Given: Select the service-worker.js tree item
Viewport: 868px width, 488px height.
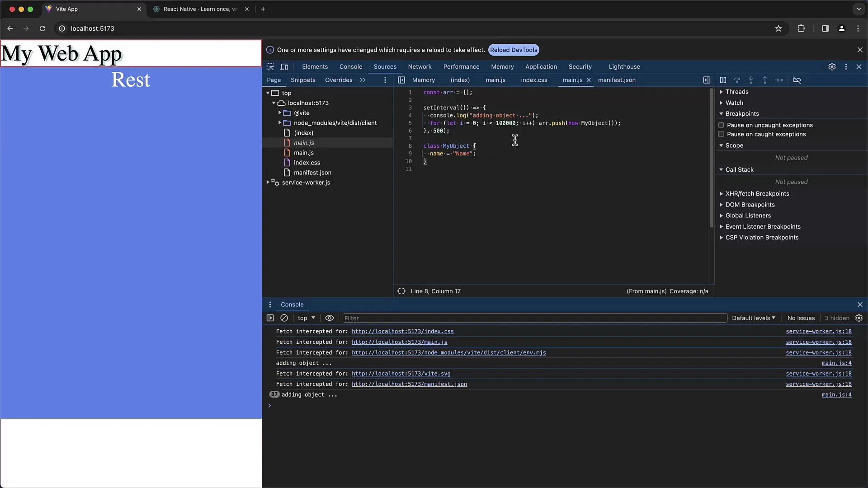Looking at the screenshot, I should click(306, 183).
